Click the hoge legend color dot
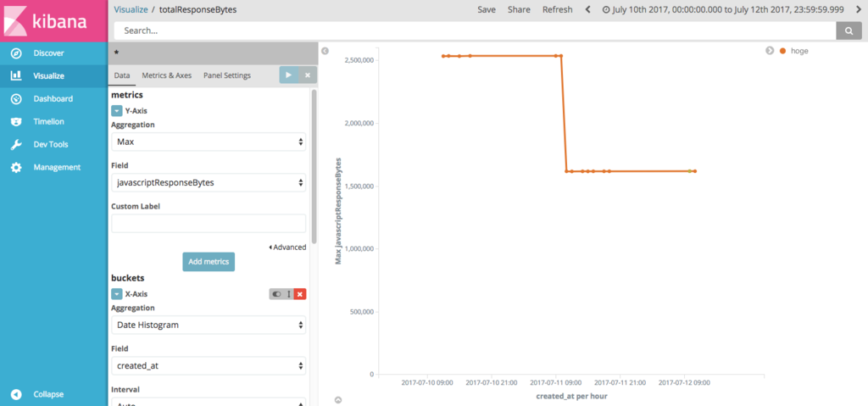 coord(782,50)
